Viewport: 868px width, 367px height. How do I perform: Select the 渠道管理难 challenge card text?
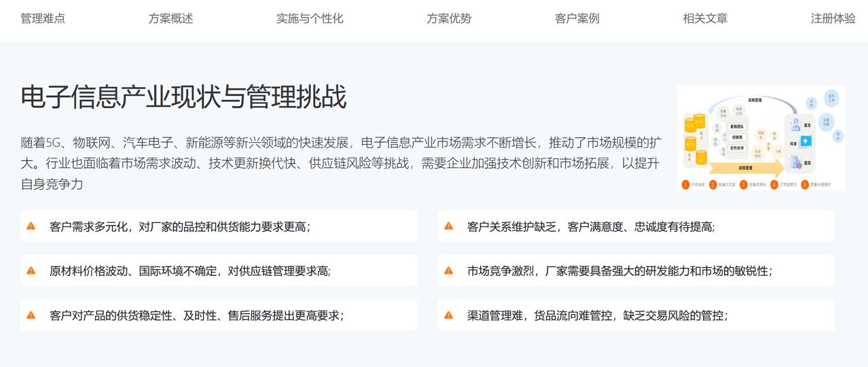click(x=597, y=315)
